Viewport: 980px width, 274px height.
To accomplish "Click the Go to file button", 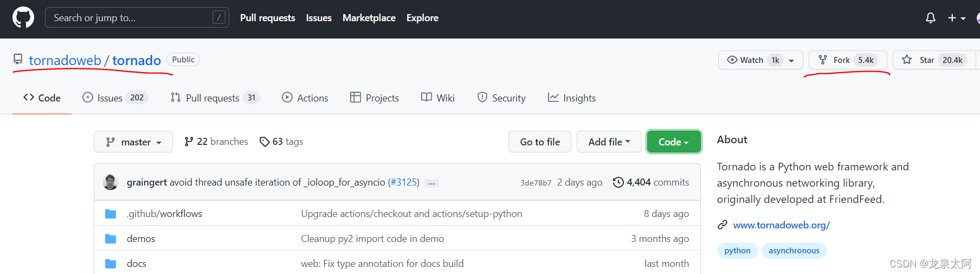I will pyautogui.click(x=539, y=142).
